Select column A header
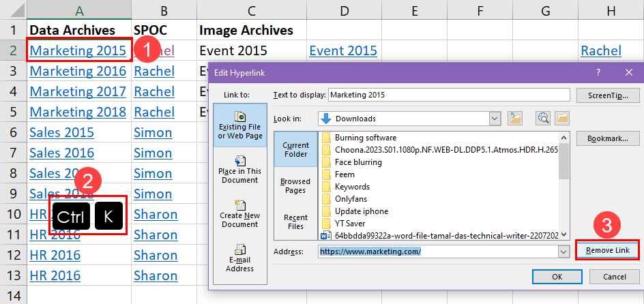Image resolution: width=644 pixels, height=304 pixels. [x=79, y=11]
